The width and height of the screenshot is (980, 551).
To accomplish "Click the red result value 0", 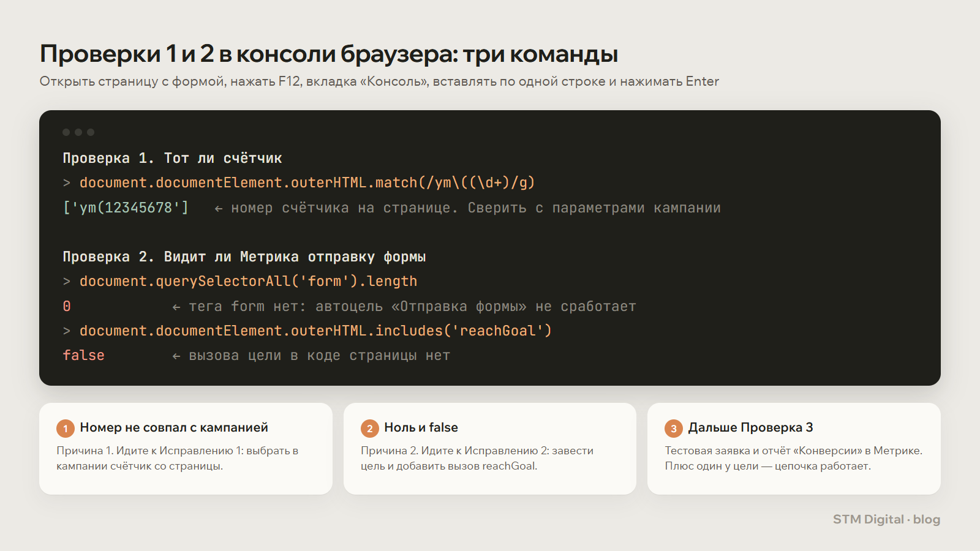I will pyautogui.click(x=67, y=306).
